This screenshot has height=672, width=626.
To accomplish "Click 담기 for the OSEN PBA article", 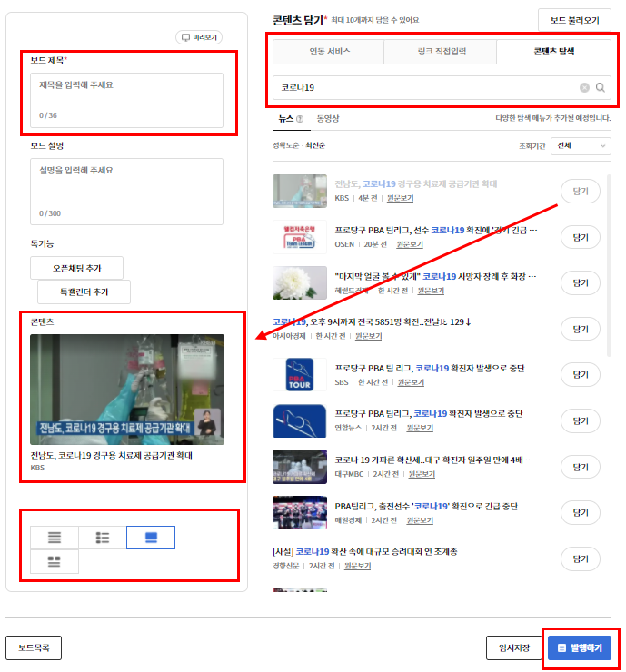I will tap(581, 237).
